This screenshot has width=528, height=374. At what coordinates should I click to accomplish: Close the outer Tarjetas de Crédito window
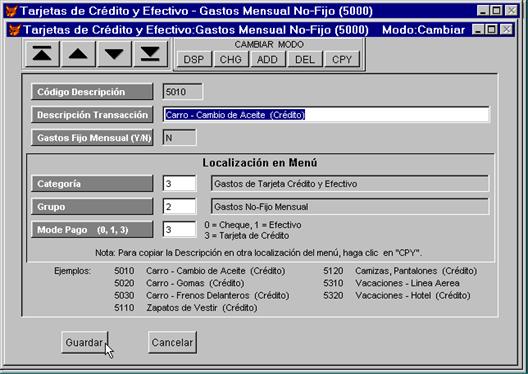[x=511, y=11]
